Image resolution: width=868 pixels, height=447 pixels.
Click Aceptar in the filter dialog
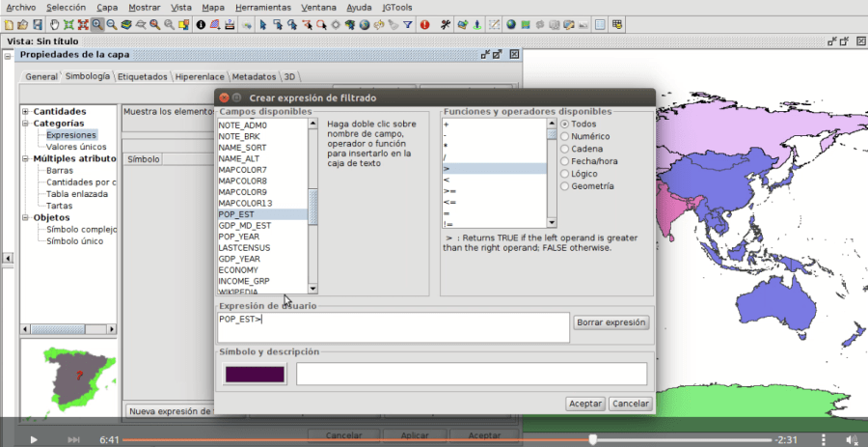coord(585,404)
